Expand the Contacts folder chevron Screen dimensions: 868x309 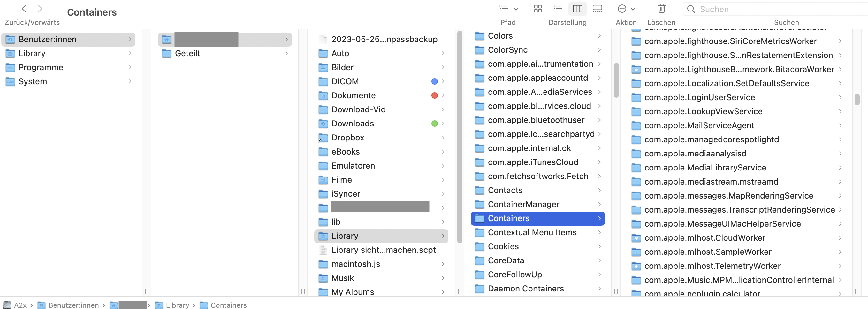coord(599,190)
